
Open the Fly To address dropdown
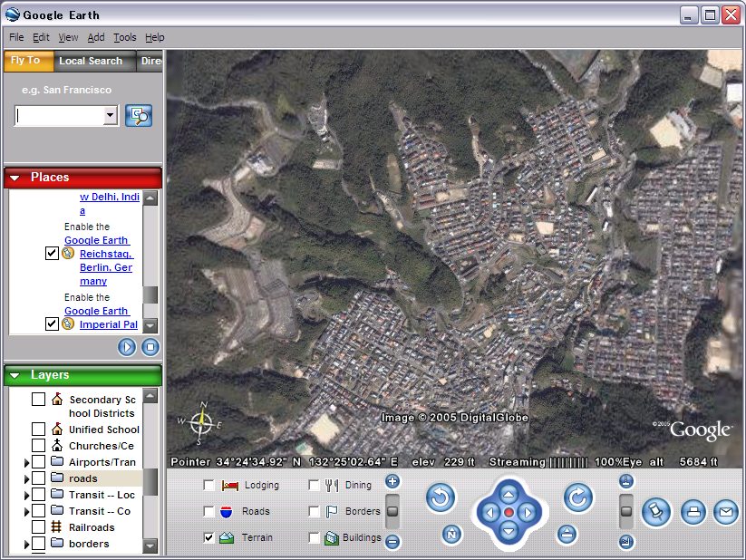tap(111, 115)
